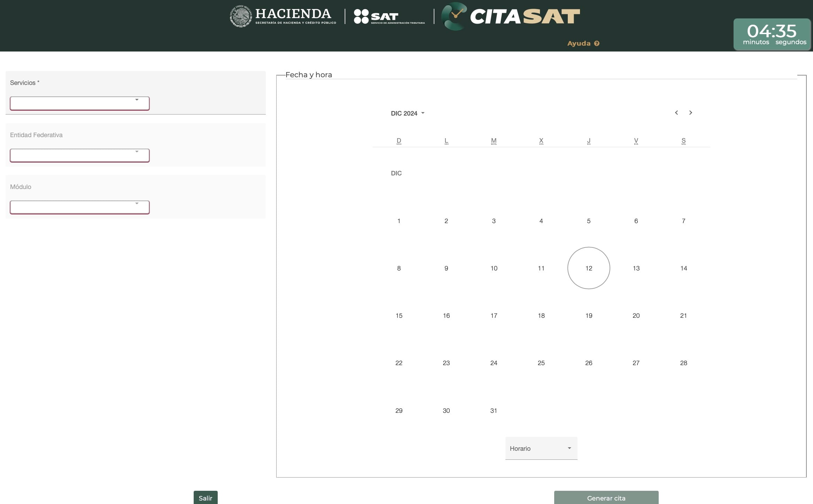This screenshot has height=504, width=813.
Task: Select day 31 on the calendar
Action: [494, 410]
